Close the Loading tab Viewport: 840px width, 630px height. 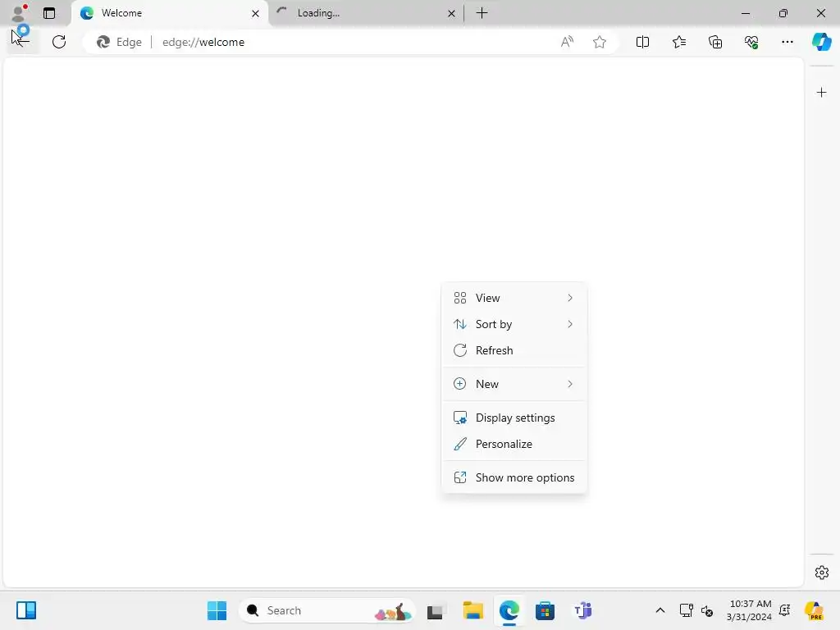coord(451,13)
